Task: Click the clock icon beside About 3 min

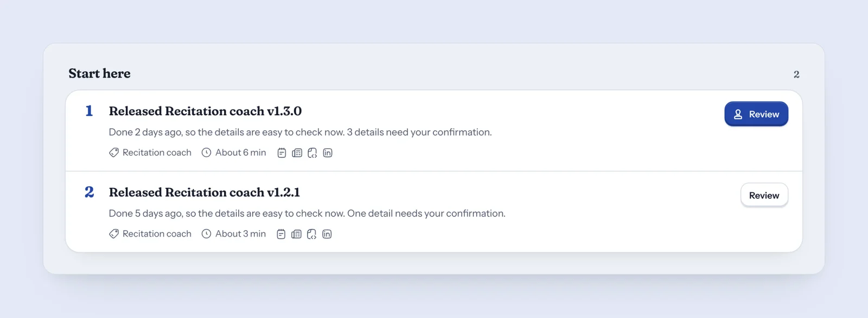Action: (206, 234)
